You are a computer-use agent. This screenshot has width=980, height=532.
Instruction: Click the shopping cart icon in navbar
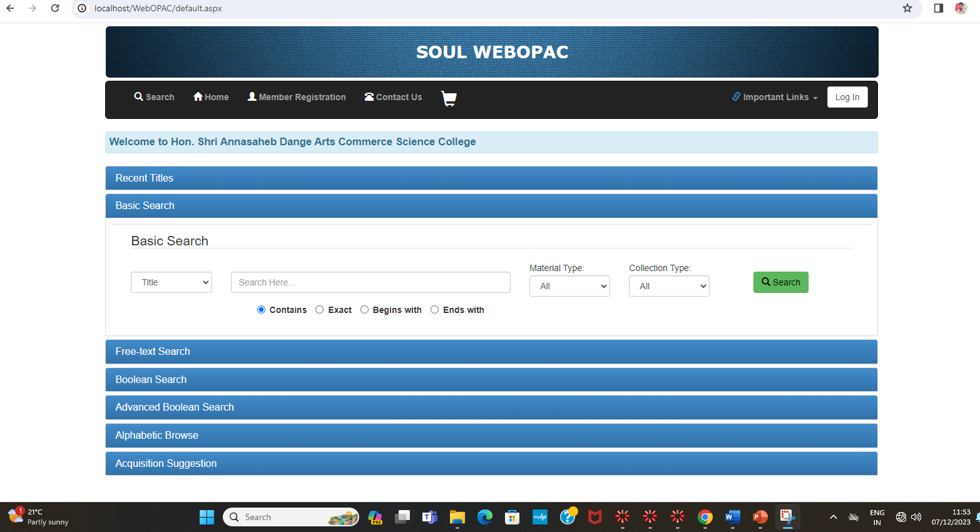[449, 98]
